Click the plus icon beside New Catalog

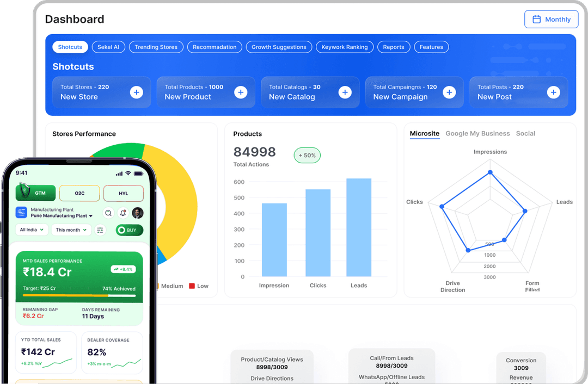tap(345, 92)
